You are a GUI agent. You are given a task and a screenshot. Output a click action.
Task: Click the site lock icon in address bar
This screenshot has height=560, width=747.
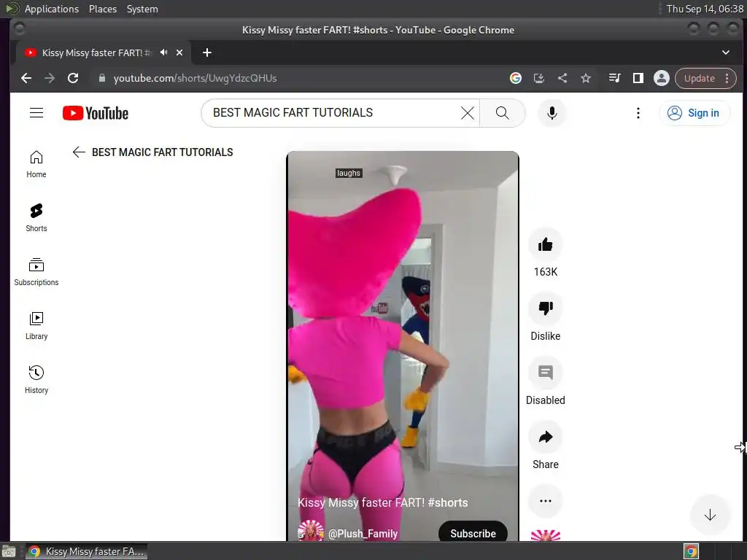coord(101,78)
